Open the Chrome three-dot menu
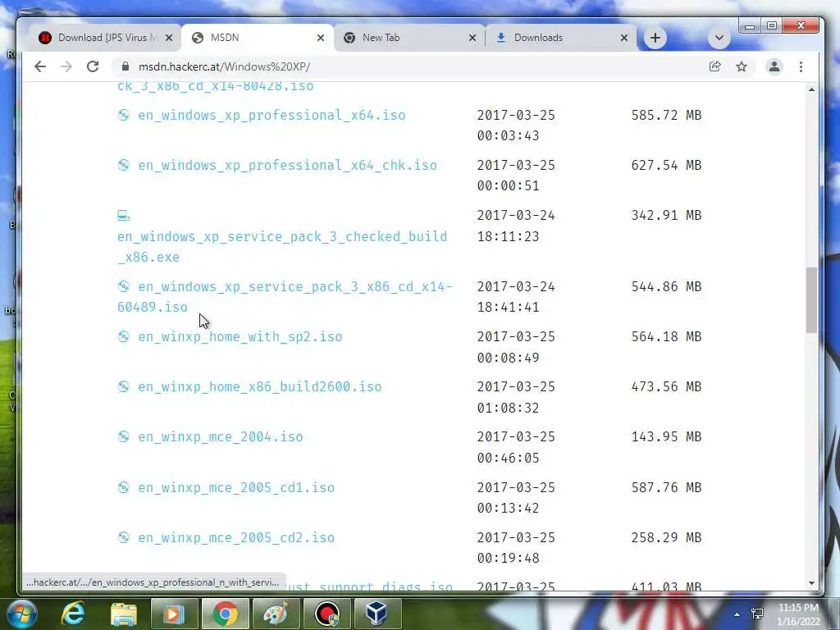Viewport: 840px width, 630px height. tap(801, 66)
